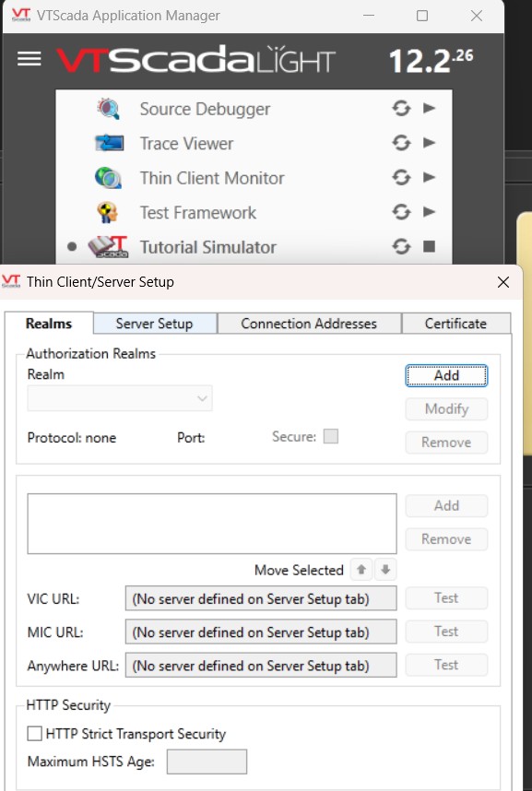Open the hamburger menu in VTScada header
Screen dimensions: 532x791
click(30, 59)
